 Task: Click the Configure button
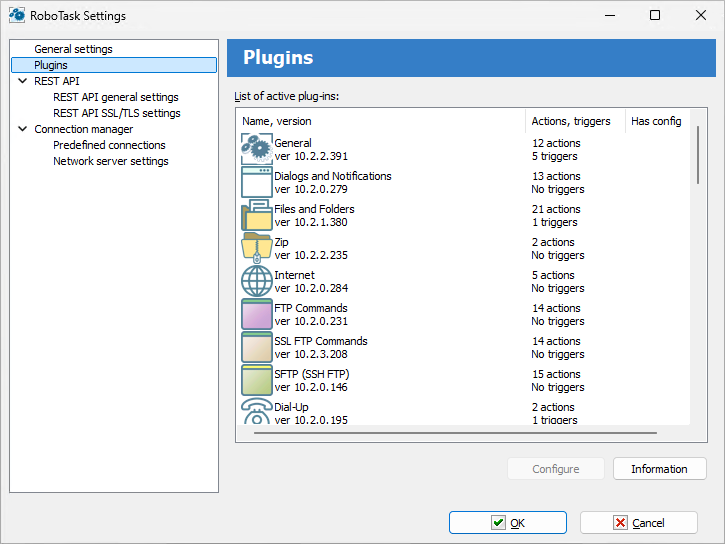click(555, 469)
